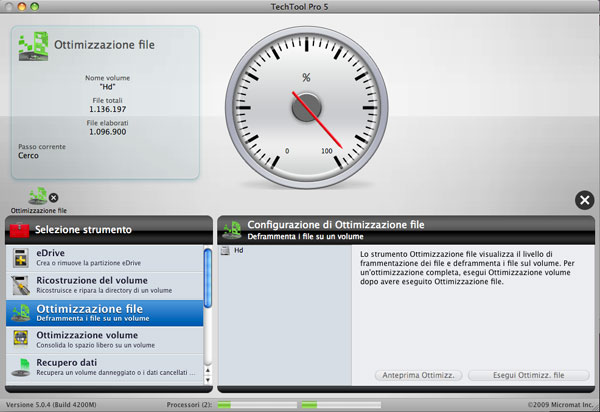
Task: Click the window zoom green button
Action: pyautogui.click(x=34, y=7)
